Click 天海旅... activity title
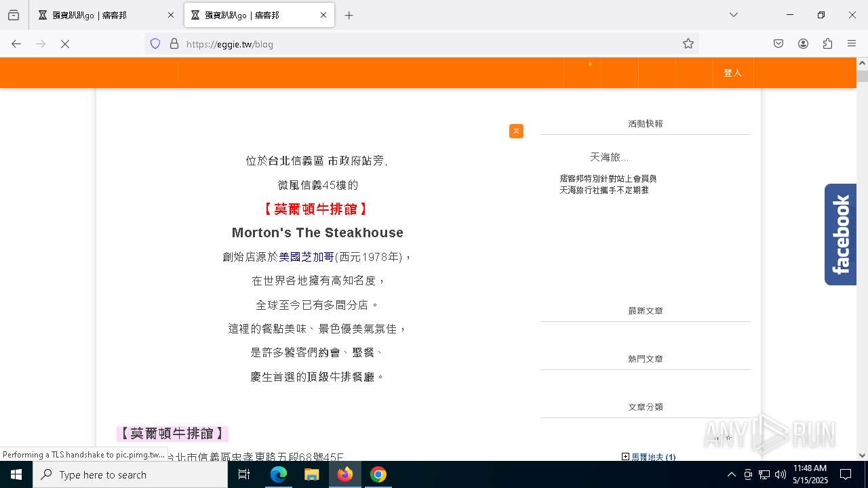The image size is (868, 488). [609, 157]
